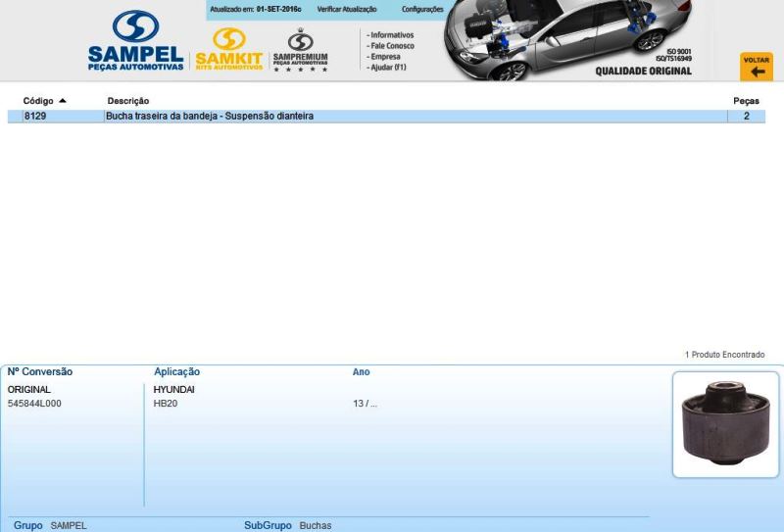Click the original number 545844L000
Viewport: 784px width, 532px height.
point(34,404)
